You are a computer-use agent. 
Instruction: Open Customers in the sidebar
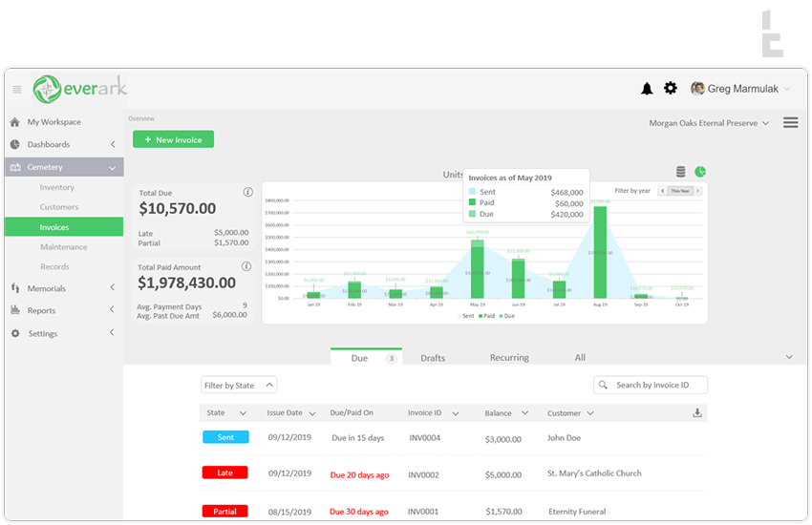click(59, 207)
